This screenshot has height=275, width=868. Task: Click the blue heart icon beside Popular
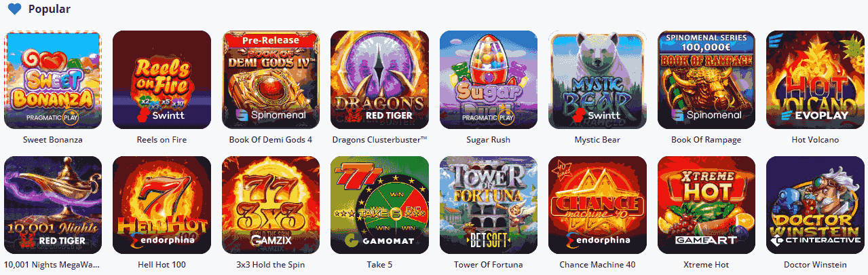14,10
